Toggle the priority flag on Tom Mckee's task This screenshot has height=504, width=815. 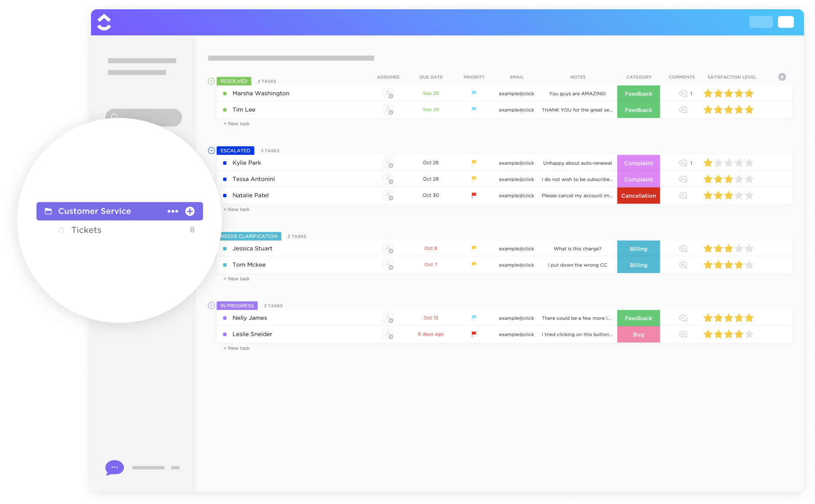pyautogui.click(x=474, y=265)
